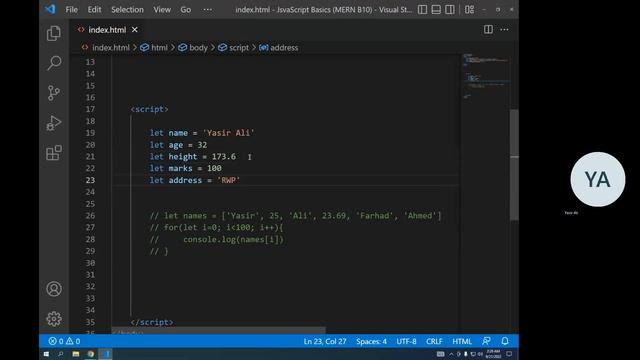
Task: Open the Extensions view
Action: coord(54,153)
